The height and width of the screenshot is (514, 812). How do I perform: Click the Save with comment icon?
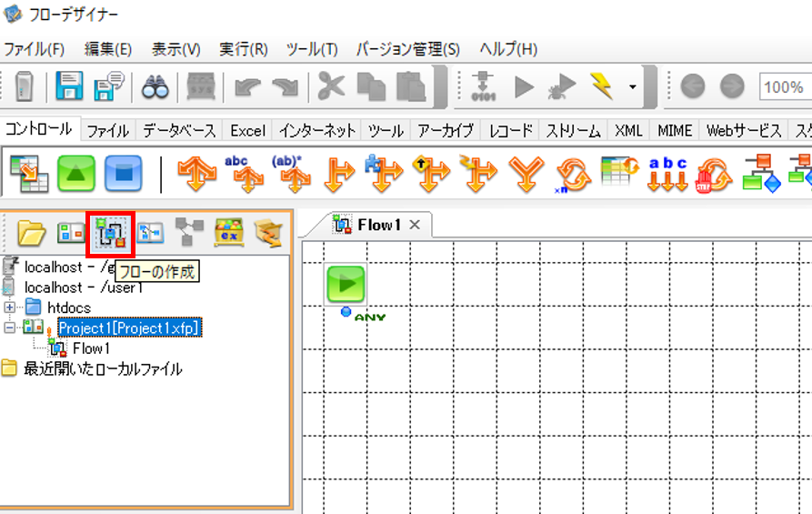pos(108,86)
